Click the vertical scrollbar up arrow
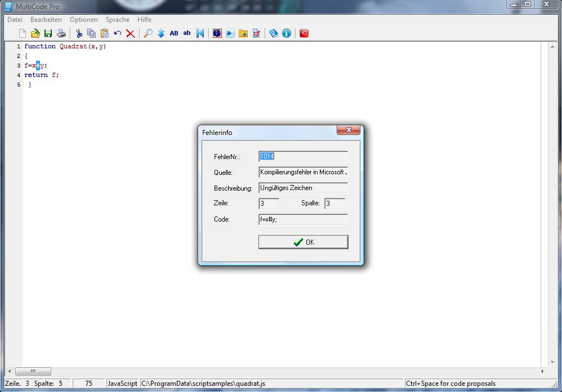562x392 pixels. 552,47
